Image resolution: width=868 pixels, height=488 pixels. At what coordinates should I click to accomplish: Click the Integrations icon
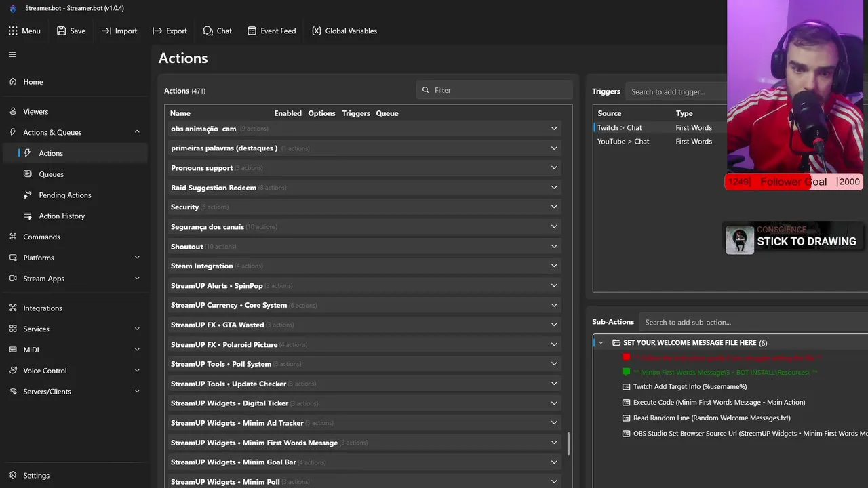tap(13, 308)
